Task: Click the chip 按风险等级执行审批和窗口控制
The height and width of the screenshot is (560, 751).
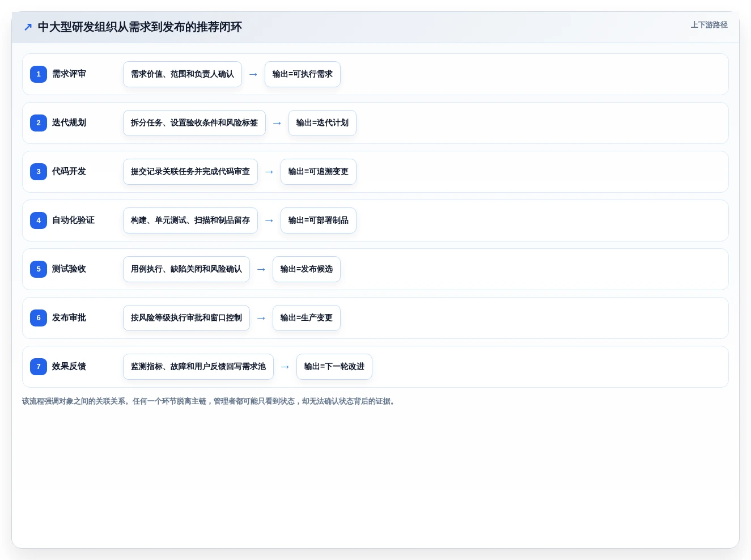Action: [186, 318]
